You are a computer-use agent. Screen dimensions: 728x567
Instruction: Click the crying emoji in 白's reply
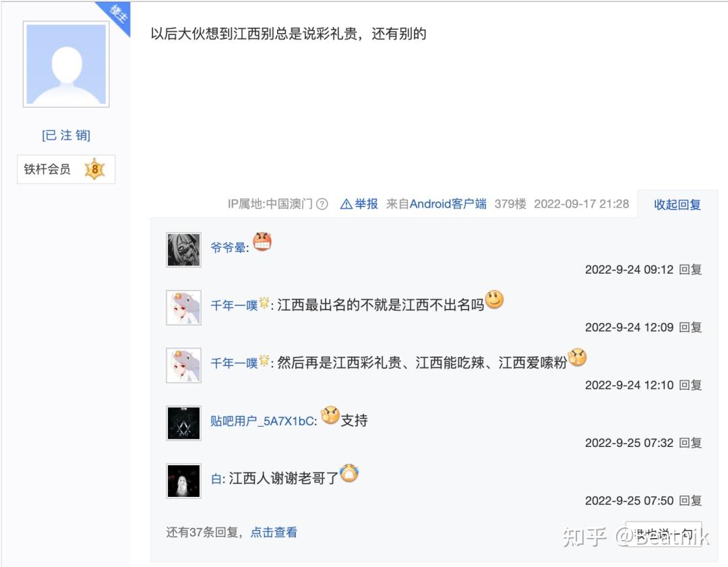click(349, 473)
